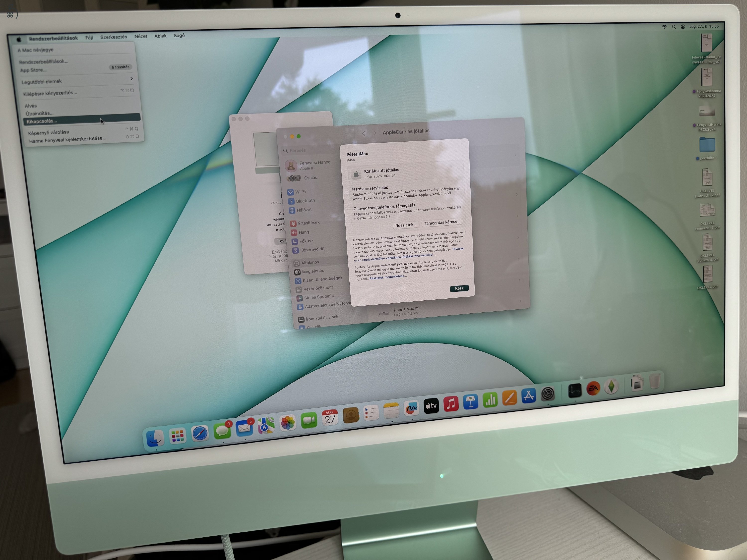Open the Szerkesztés menu
The width and height of the screenshot is (747, 560).
114,37
